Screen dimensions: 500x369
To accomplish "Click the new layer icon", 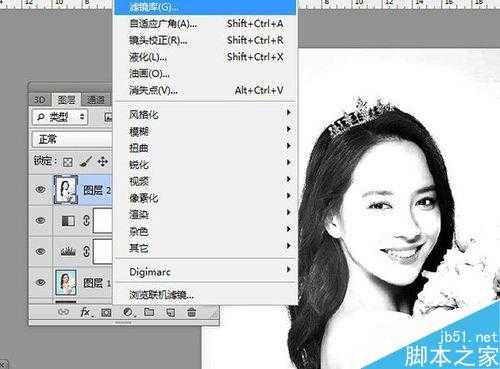I will 170,312.
